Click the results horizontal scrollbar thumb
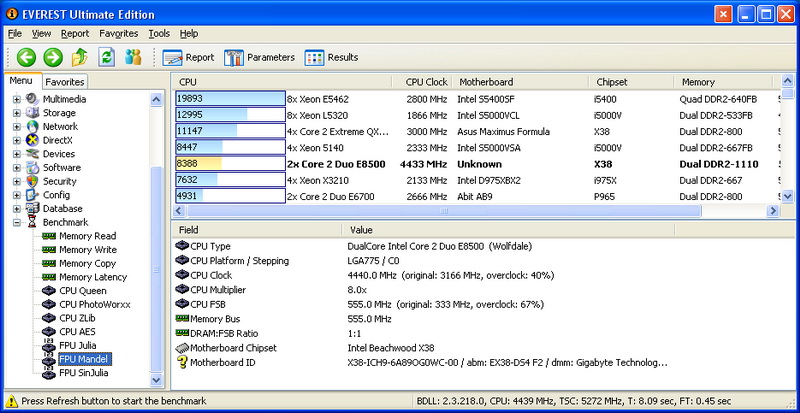This screenshot has height=413, width=800. [x=444, y=211]
